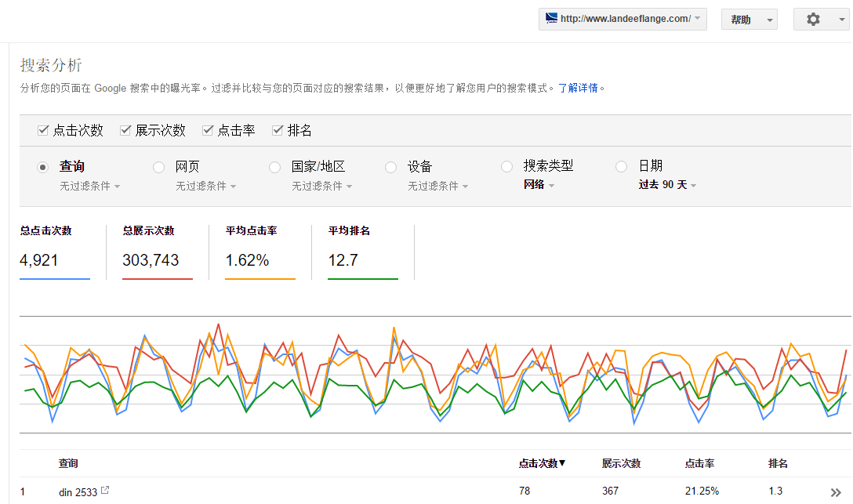
Task: Sort table by 展示次数 column
Action: coord(621,463)
